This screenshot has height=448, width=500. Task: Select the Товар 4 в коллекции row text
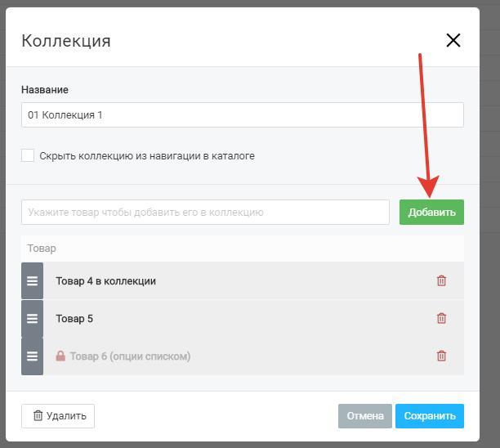(x=106, y=281)
